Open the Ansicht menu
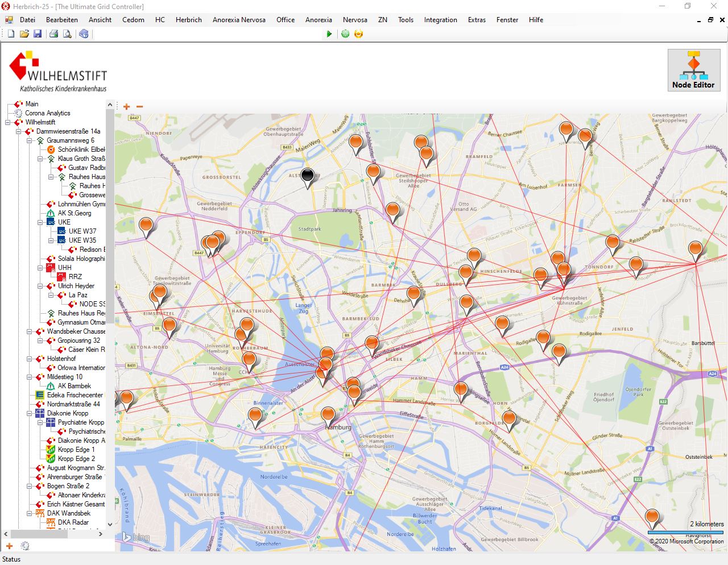This screenshot has height=565, width=728. [x=100, y=20]
